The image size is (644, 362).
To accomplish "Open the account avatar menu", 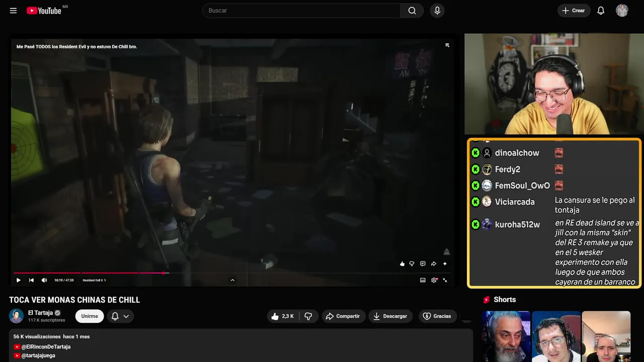I will click(x=622, y=11).
